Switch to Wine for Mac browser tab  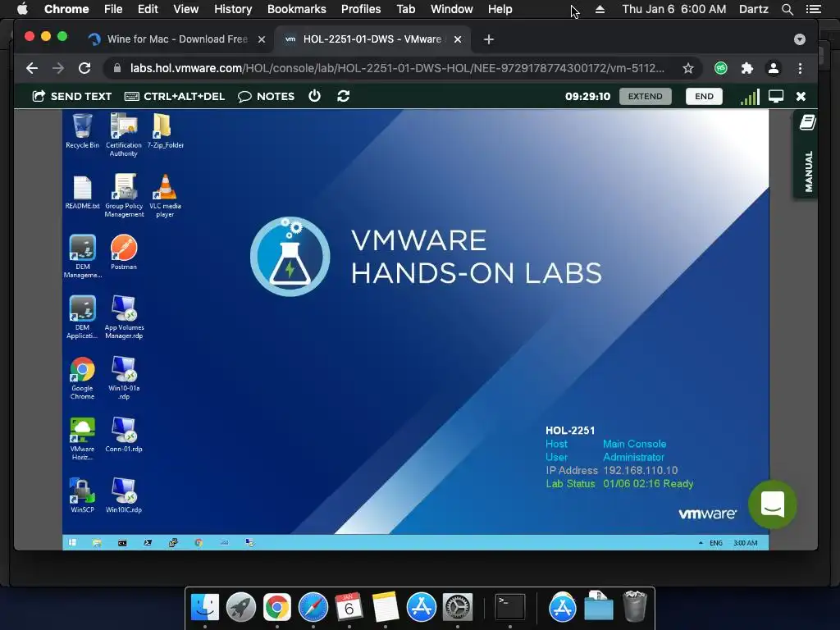pos(178,39)
